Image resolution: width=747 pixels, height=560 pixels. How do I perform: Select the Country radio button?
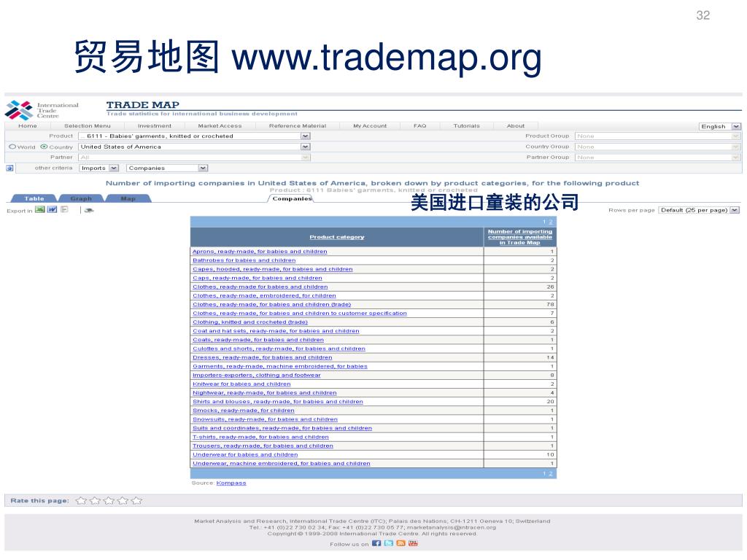coord(44,147)
